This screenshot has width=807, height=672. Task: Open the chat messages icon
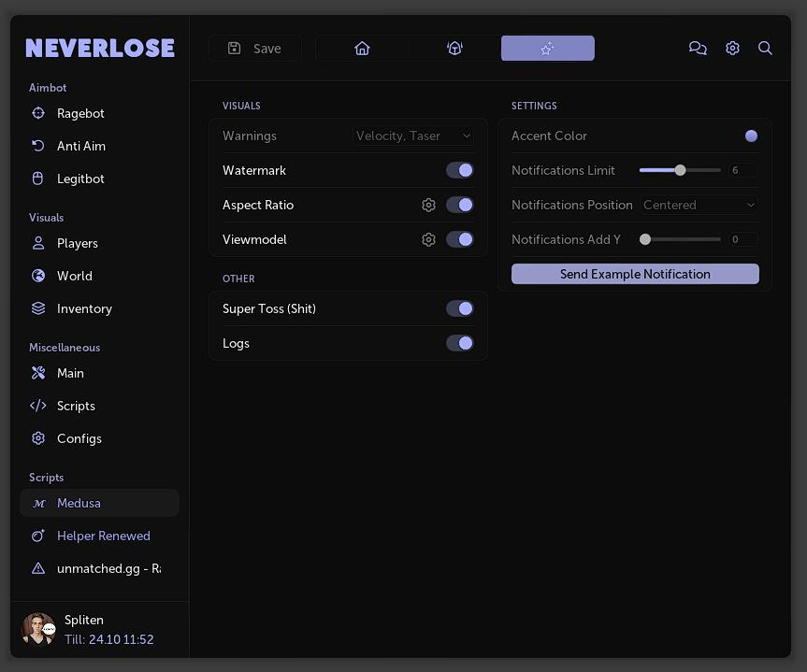(x=698, y=49)
